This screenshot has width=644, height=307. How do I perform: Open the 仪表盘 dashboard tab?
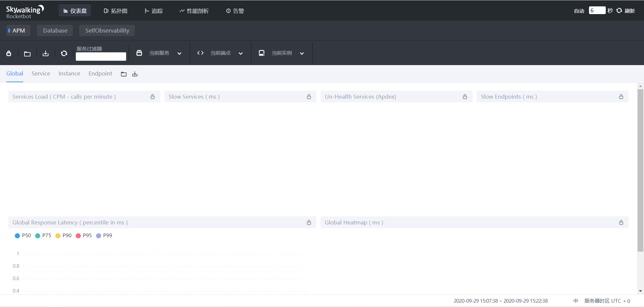(75, 11)
